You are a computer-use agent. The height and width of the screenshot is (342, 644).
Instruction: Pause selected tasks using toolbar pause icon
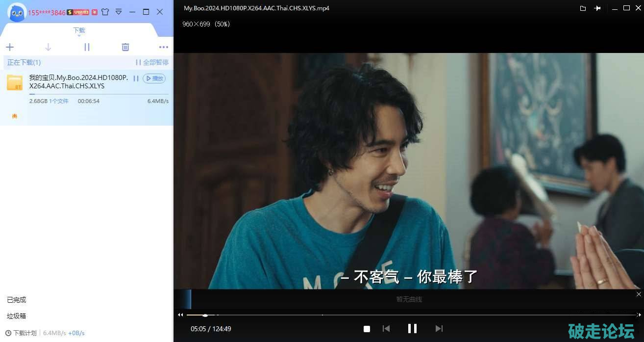(x=87, y=47)
